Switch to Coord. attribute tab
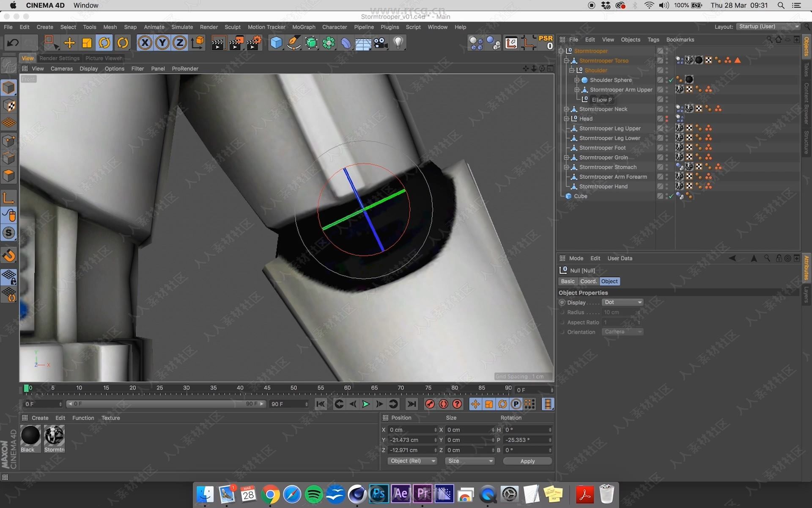This screenshot has height=508, width=812. point(588,282)
